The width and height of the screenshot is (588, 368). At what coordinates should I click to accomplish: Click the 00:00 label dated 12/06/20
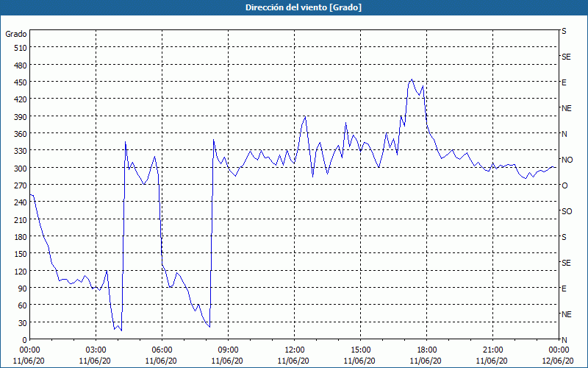point(559,350)
